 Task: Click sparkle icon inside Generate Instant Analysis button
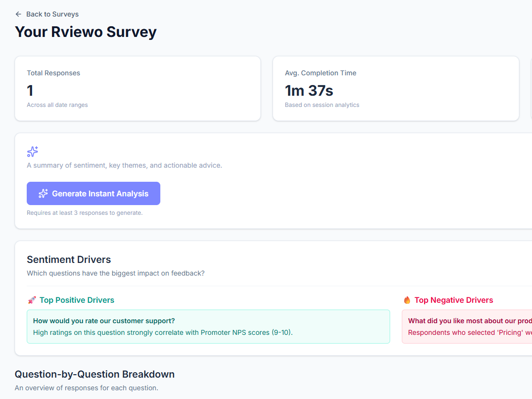point(43,193)
